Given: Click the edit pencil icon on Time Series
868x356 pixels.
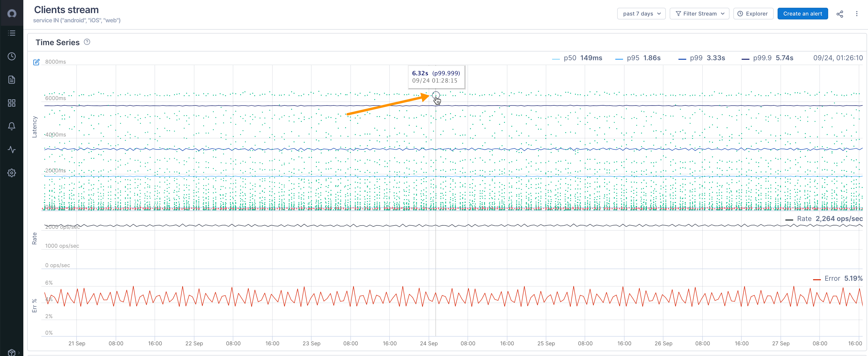Looking at the screenshot, I should click(36, 62).
